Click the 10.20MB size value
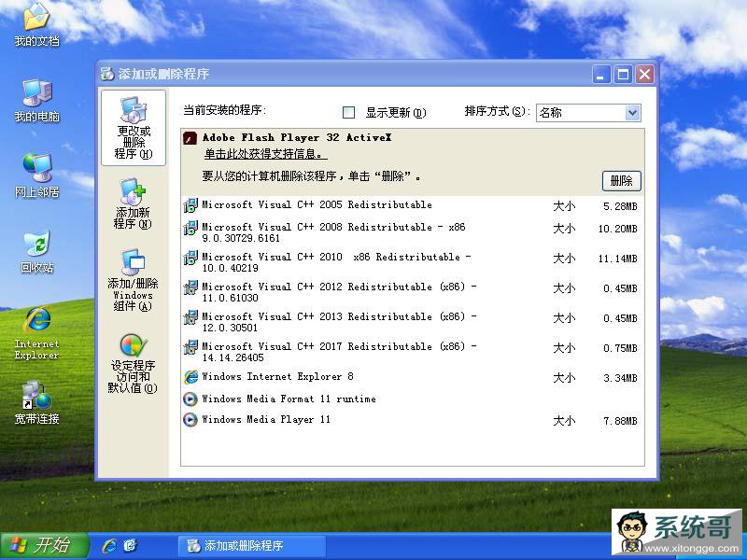Viewport: 747px width, 560px height. (617, 229)
